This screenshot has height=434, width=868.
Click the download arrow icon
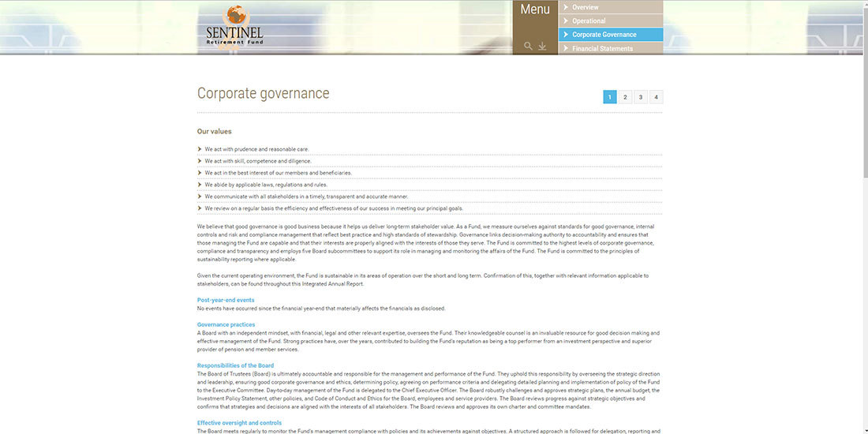[x=542, y=47]
